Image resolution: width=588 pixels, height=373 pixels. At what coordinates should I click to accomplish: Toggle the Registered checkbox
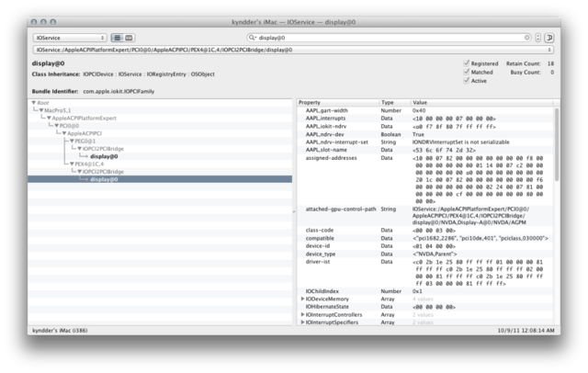pyautogui.click(x=465, y=64)
